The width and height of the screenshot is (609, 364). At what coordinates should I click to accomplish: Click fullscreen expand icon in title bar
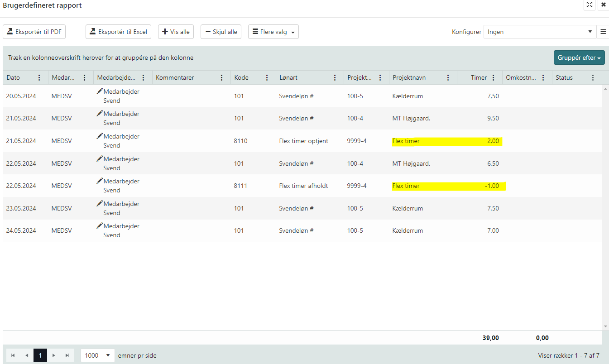(590, 5)
